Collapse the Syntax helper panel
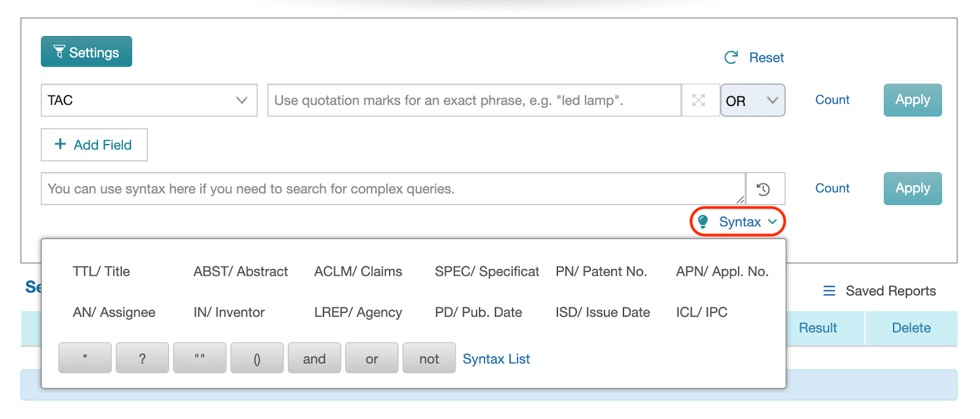The height and width of the screenshot is (419, 980). [x=738, y=222]
